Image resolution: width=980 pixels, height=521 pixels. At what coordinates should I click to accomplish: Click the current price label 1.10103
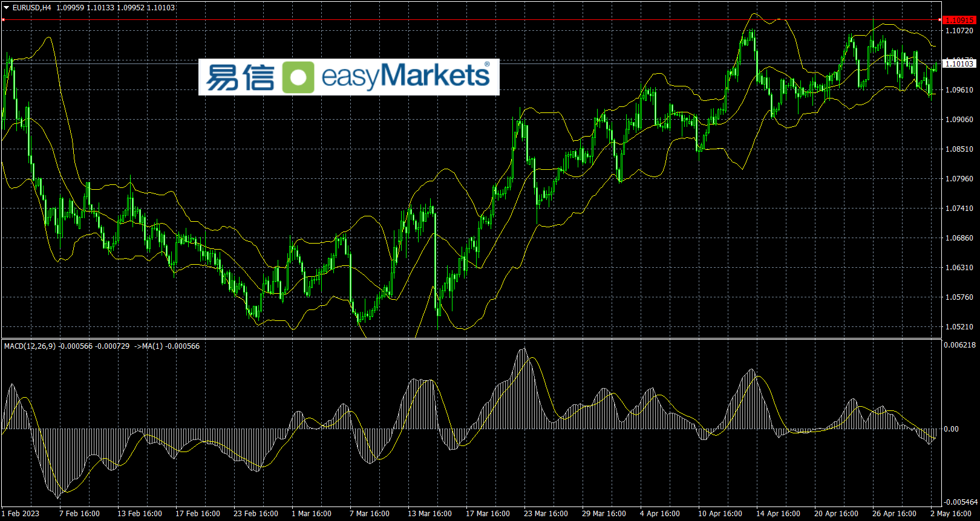pos(959,63)
